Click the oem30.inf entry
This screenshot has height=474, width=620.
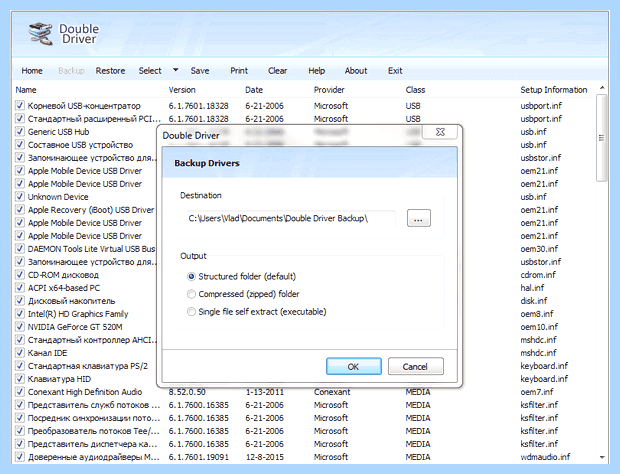point(539,249)
